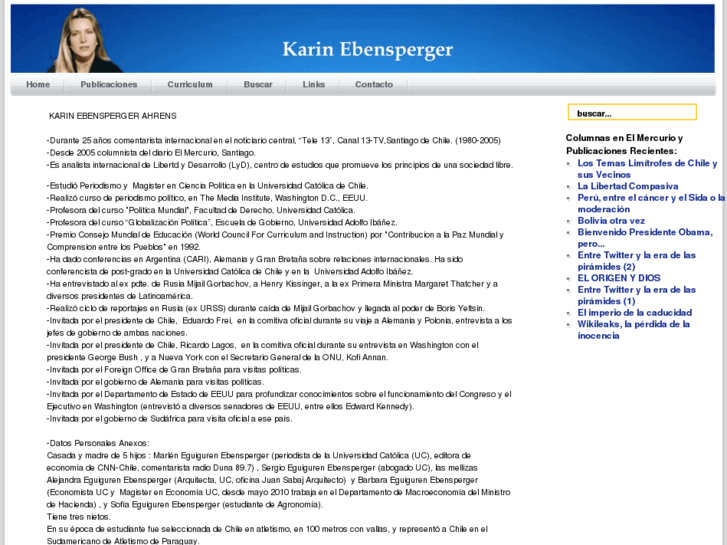727x545 pixels.
Task: Open the Contacto page
Action: (374, 84)
